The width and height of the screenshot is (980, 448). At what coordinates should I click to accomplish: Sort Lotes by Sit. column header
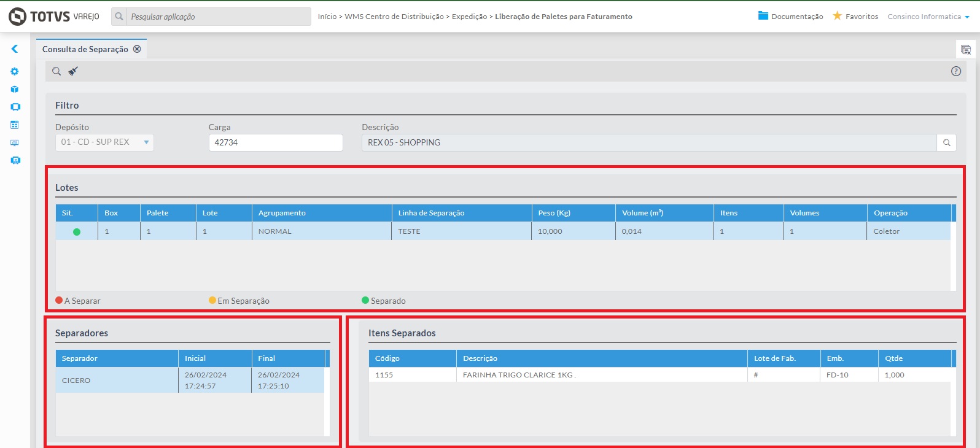(x=77, y=213)
